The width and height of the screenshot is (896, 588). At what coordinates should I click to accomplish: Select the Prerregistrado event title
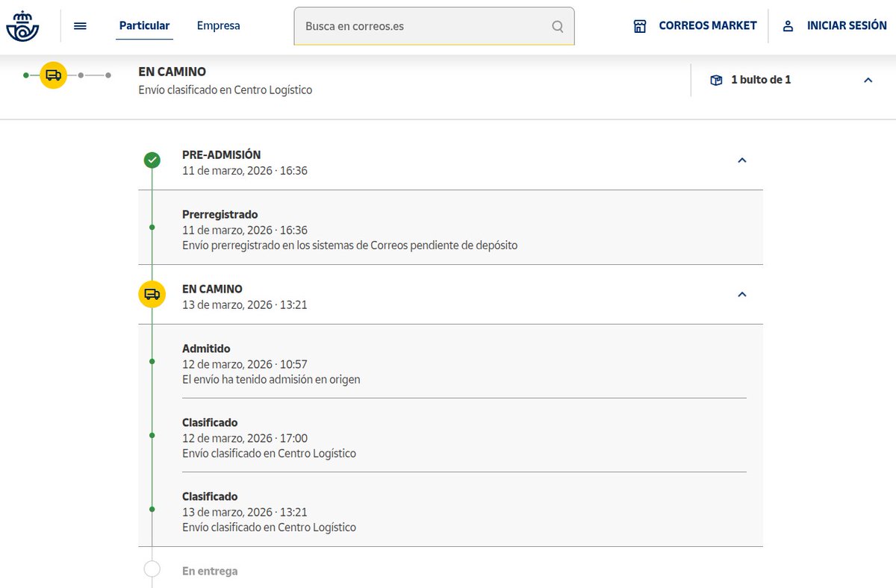220,214
